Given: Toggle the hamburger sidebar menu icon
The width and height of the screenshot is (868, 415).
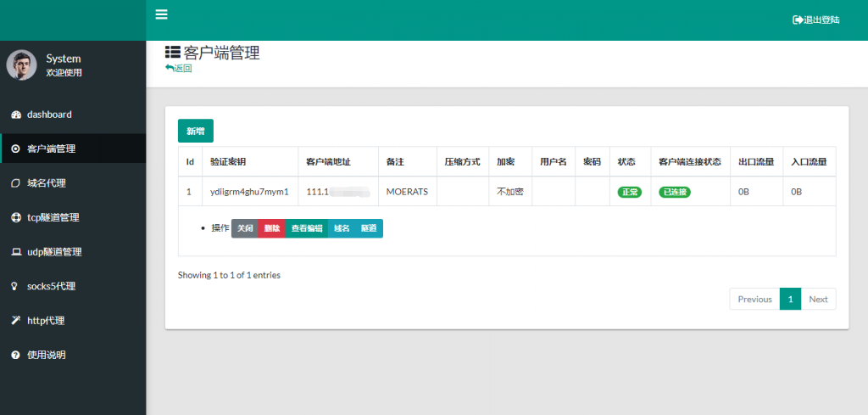Looking at the screenshot, I should click(x=161, y=14).
